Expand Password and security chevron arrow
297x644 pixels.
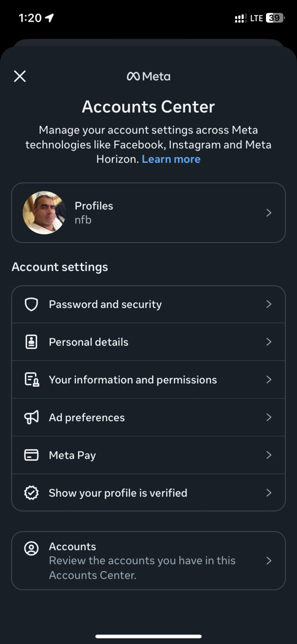pos(269,304)
